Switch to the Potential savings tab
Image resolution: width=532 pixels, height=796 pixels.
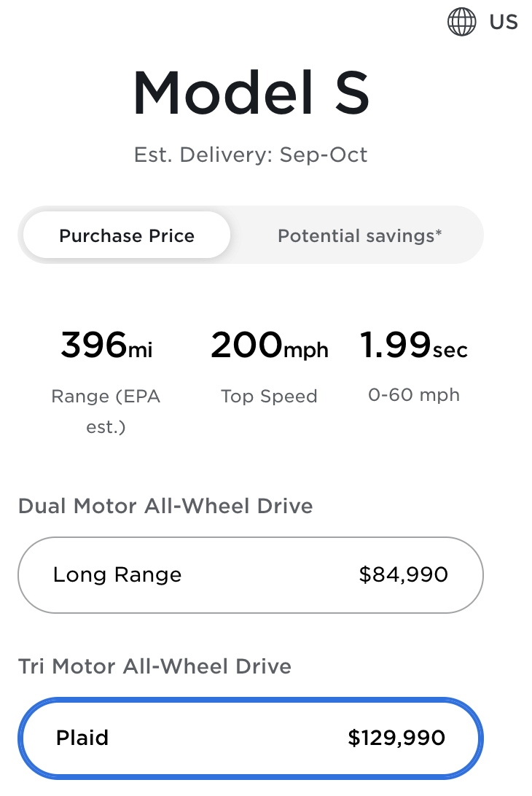click(359, 236)
